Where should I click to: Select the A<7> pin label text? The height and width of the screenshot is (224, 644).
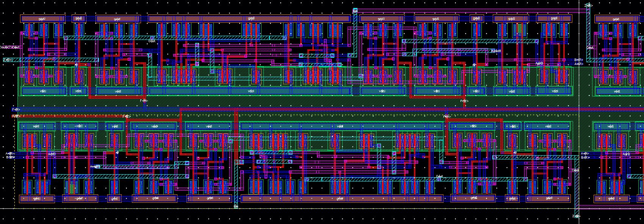click(x=578, y=64)
